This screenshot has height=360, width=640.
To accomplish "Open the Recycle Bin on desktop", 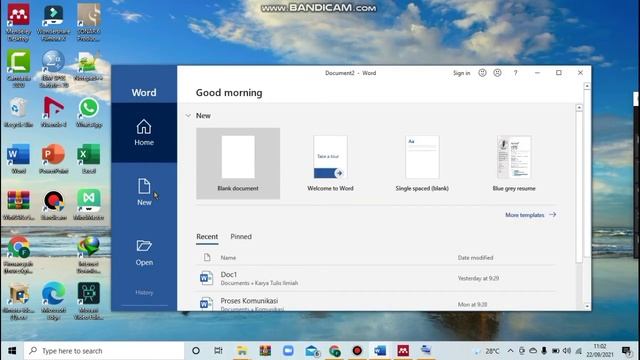I will (x=18, y=113).
